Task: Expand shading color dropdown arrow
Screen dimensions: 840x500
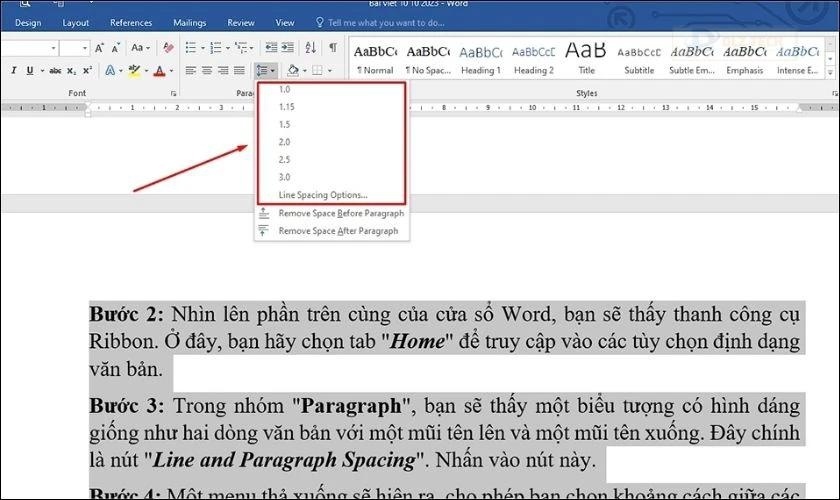Action: (304, 71)
